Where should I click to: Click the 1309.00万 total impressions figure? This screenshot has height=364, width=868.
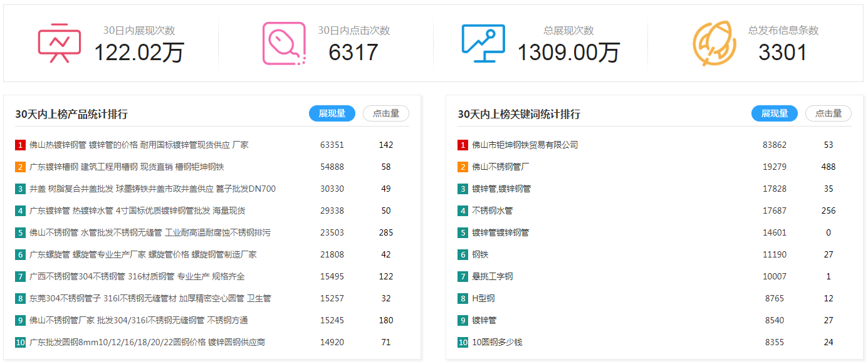point(568,53)
